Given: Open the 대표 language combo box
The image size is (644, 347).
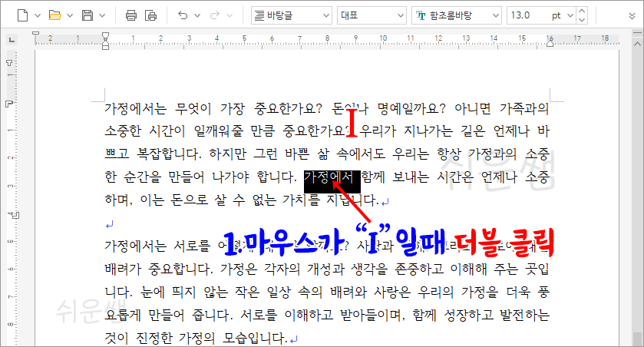Looking at the screenshot, I should pyautogui.click(x=372, y=15).
